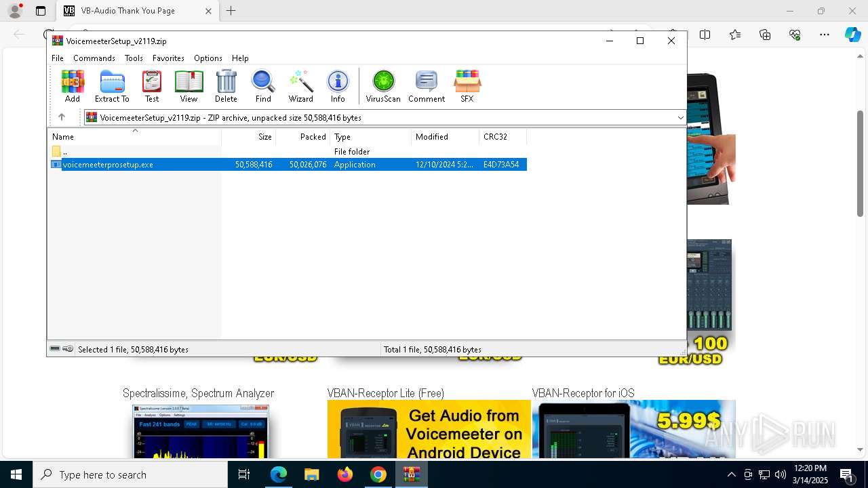
Task: Click the taskbar search box
Action: tap(130, 474)
